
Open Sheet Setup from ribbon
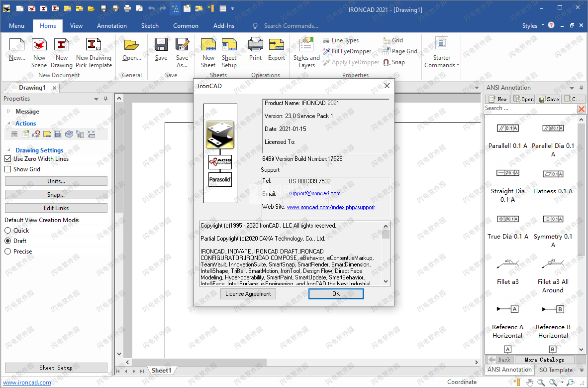229,53
